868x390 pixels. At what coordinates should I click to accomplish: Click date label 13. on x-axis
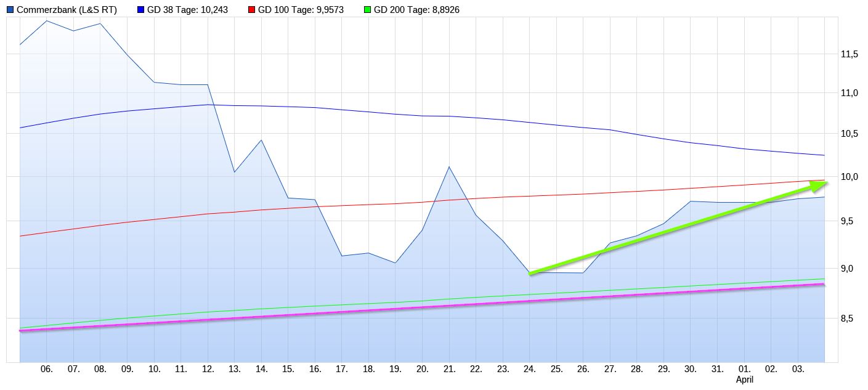(x=235, y=370)
